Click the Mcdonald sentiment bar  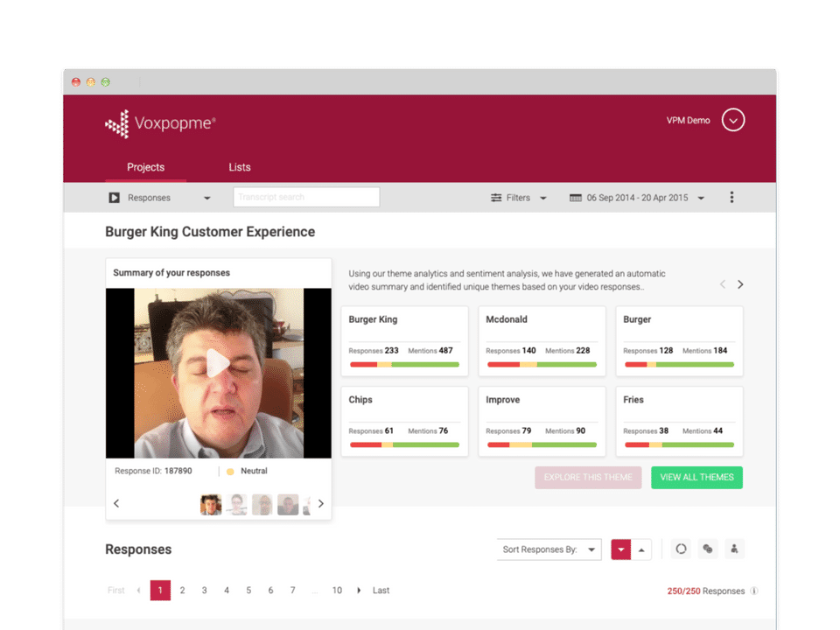point(542,364)
